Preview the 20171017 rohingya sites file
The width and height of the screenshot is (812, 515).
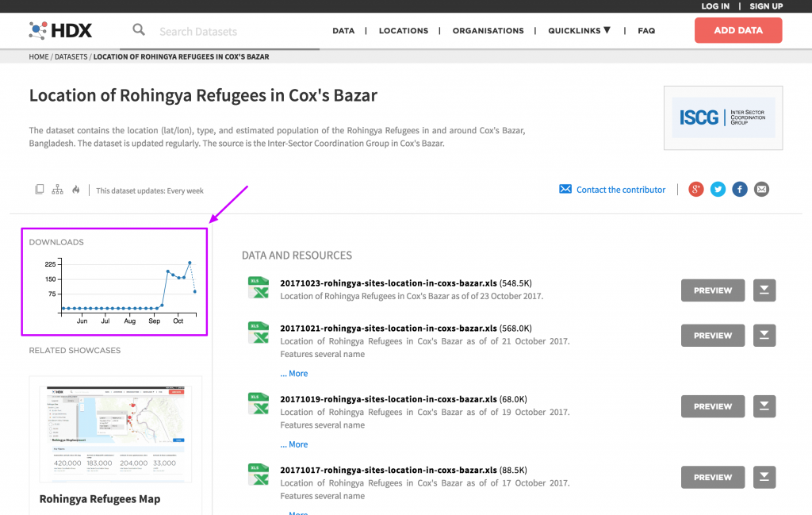click(x=712, y=478)
